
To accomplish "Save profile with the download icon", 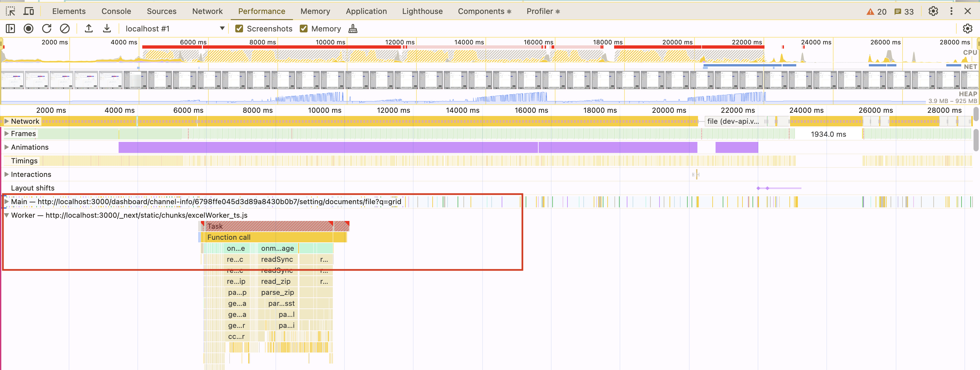I will pyautogui.click(x=107, y=29).
